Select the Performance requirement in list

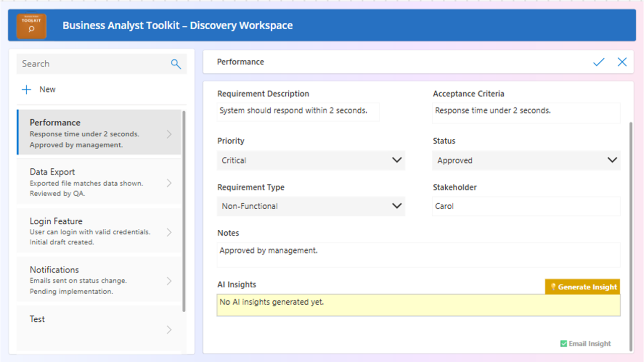99,133
